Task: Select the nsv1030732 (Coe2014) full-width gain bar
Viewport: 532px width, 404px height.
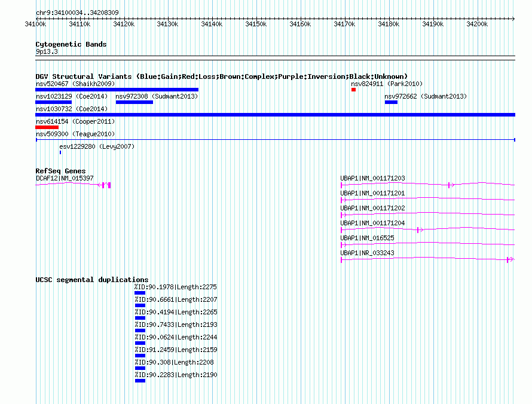Action: click(x=275, y=115)
